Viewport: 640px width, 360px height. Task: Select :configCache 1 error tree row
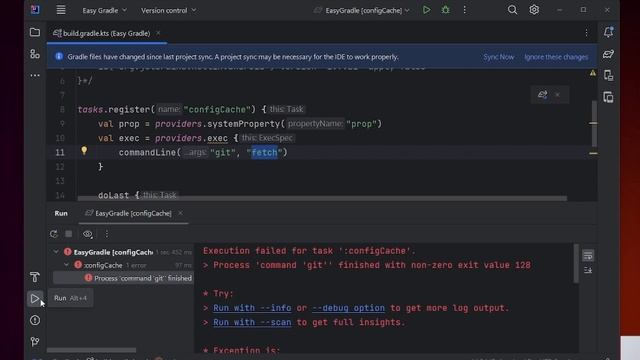tap(123, 265)
